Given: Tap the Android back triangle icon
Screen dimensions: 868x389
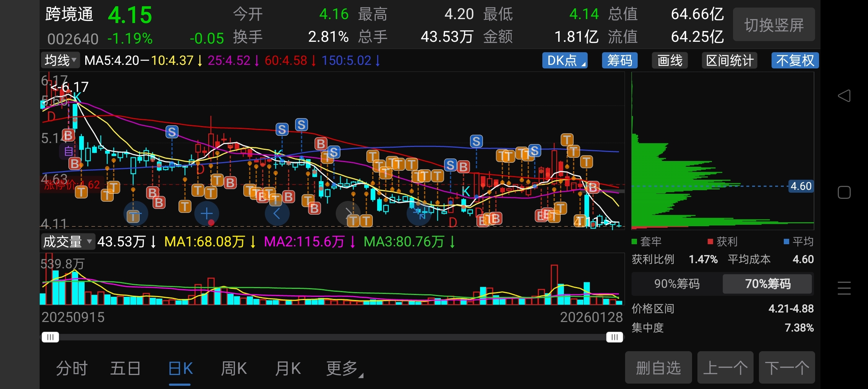Looking at the screenshot, I should (x=844, y=96).
